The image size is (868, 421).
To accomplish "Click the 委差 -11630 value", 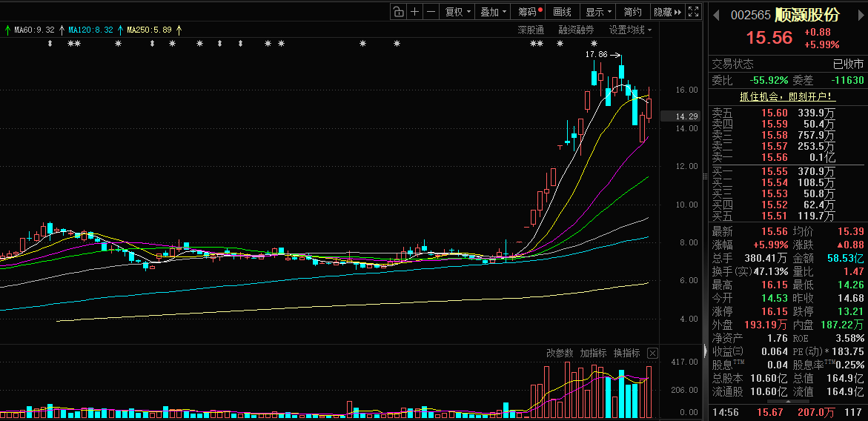I will (x=847, y=80).
